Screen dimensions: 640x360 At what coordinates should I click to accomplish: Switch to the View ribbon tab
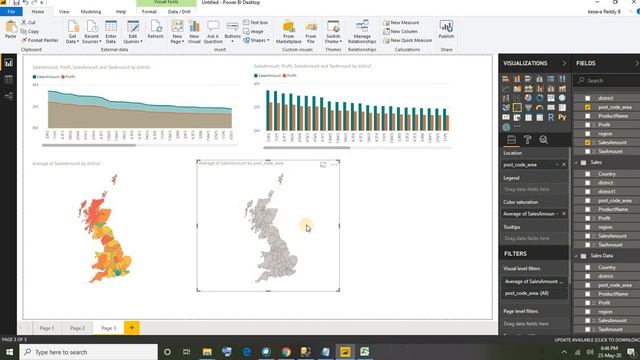point(64,12)
